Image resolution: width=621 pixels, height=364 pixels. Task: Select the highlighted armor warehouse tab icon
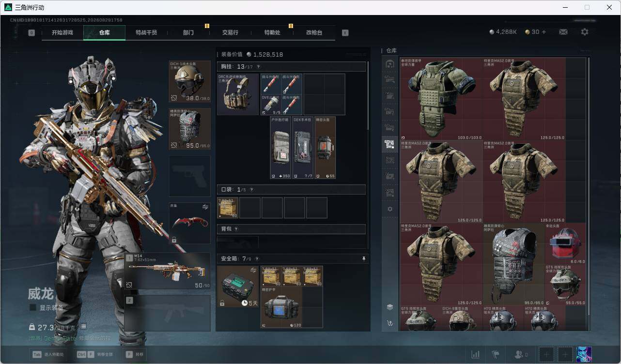tap(390, 143)
